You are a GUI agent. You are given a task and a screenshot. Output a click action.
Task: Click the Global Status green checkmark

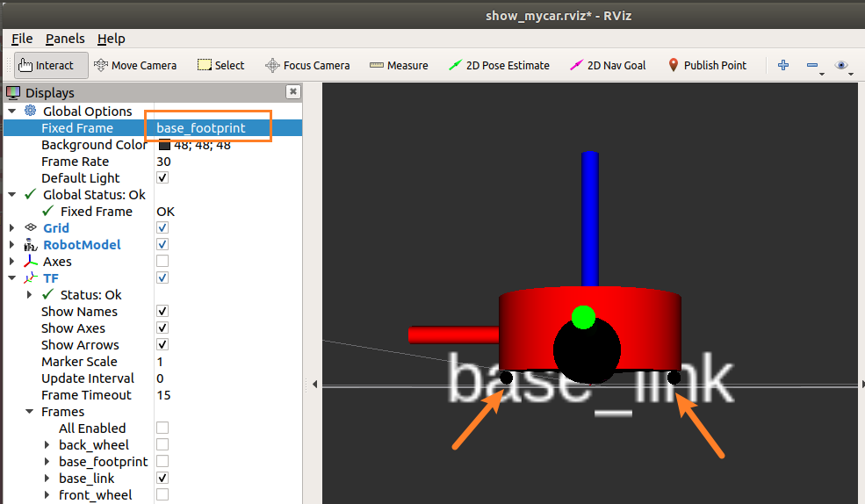31,194
